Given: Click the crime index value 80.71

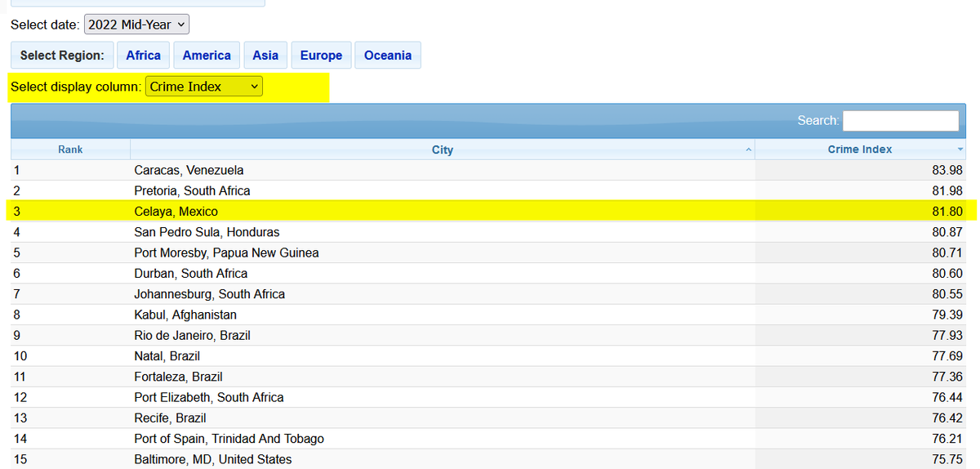Looking at the screenshot, I should click(947, 252).
